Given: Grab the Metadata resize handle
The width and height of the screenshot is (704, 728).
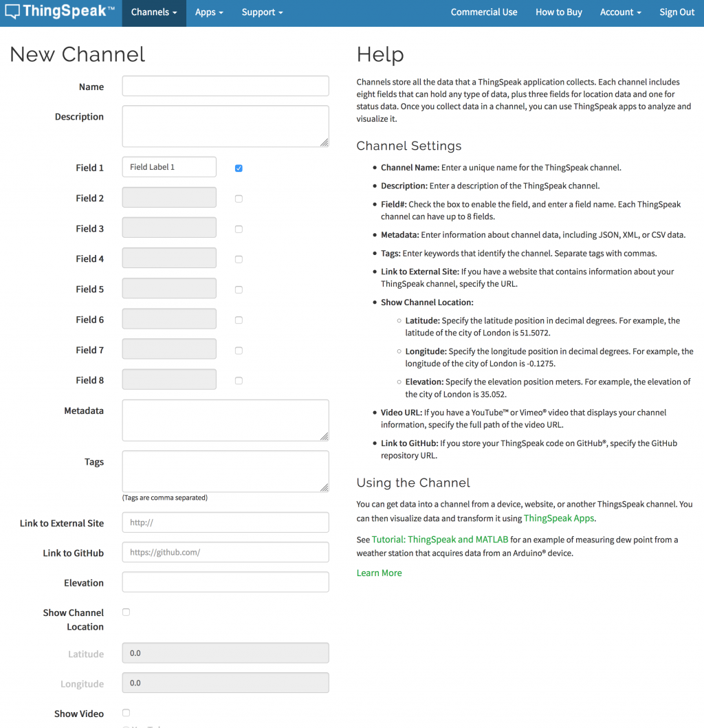Looking at the screenshot, I should click(x=324, y=437).
